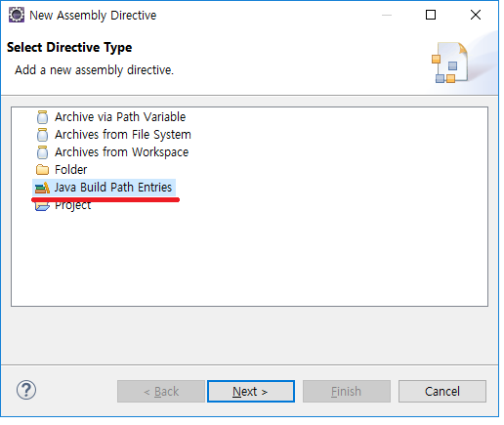Click the books icon beside Java Build Path Entries

[42, 188]
